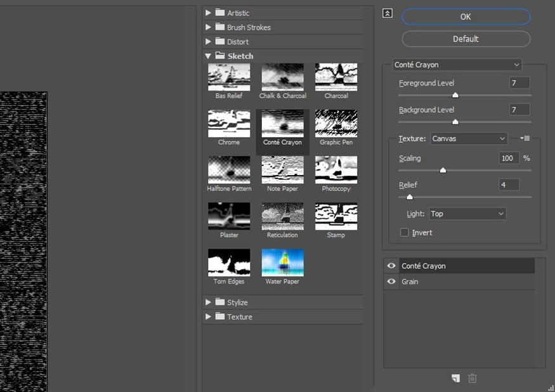555x392 pixels.
Task: Expand the Distort filter category
Action: (x=208, y=41)
